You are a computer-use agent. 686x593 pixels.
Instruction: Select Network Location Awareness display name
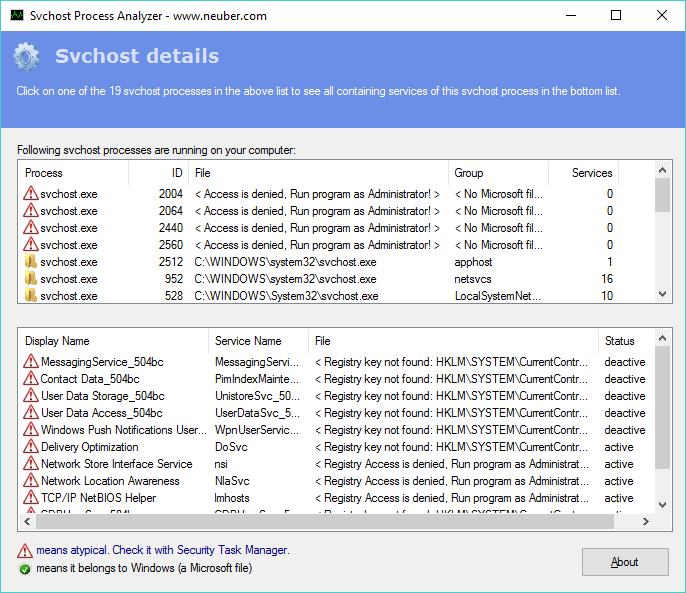point(110,481)
